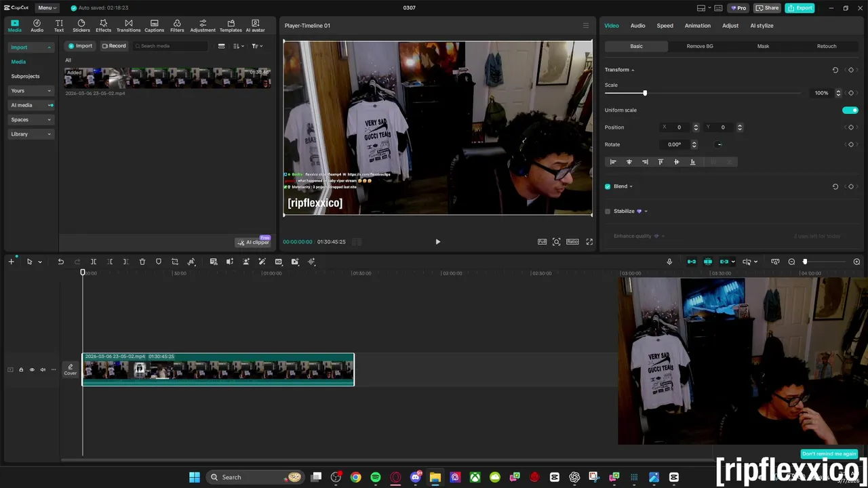
Task: Expand the Library sidebar section
Action: click(x=31, y=134)
